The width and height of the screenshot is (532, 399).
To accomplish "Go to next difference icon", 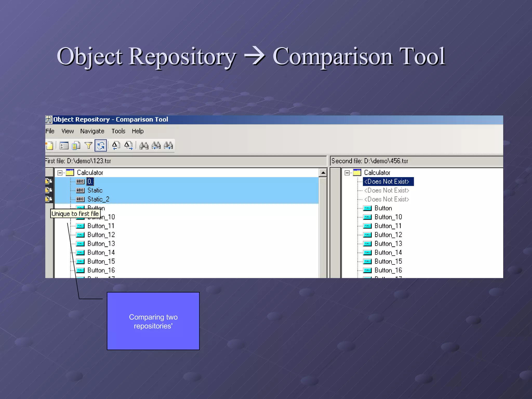I will 129,145.
